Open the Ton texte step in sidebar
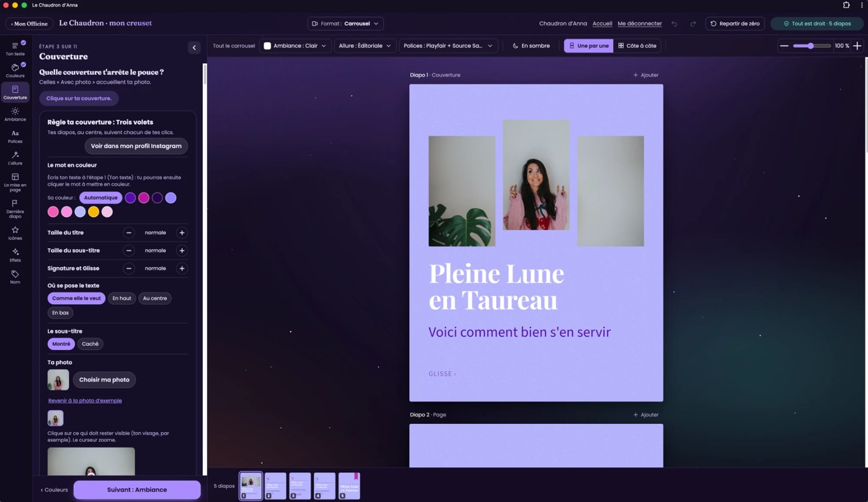The width and height of the screenshot is (868, 502). click(x=15, y=48)
